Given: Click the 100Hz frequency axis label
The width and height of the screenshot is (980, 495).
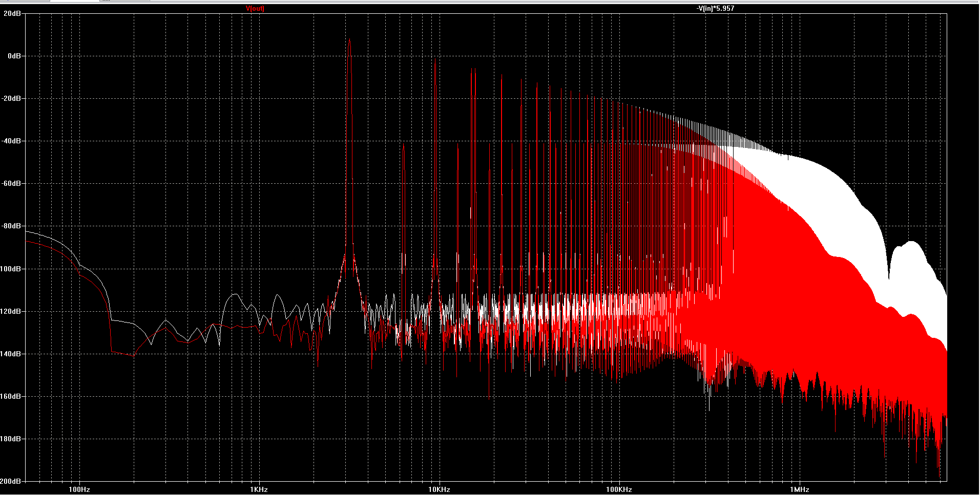Looking at the screenshot, I should pos(79,489).
